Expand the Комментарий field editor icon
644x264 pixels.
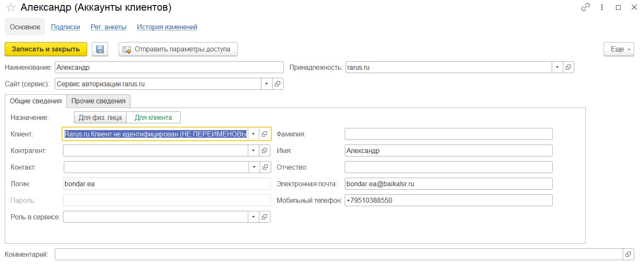point(628,254)
